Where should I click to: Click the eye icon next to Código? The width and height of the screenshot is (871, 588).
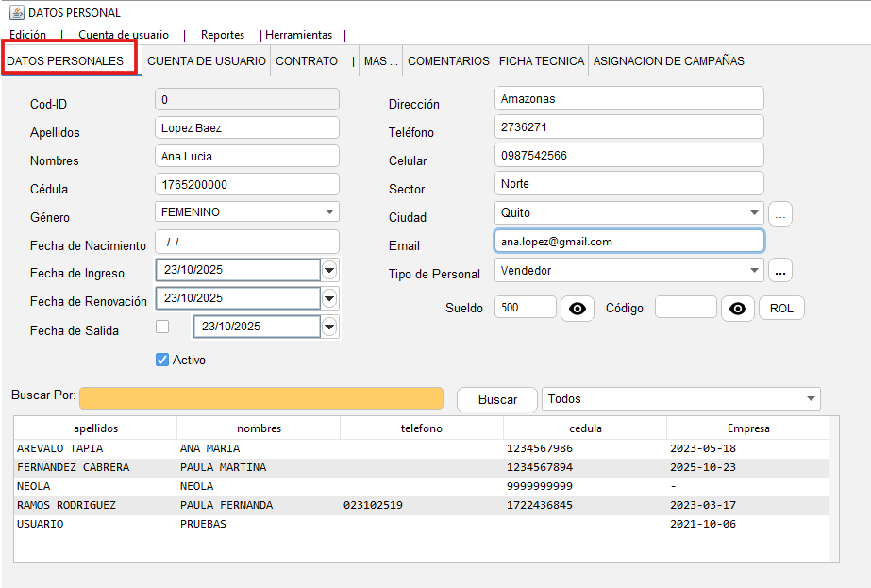[x=737, y=309]
